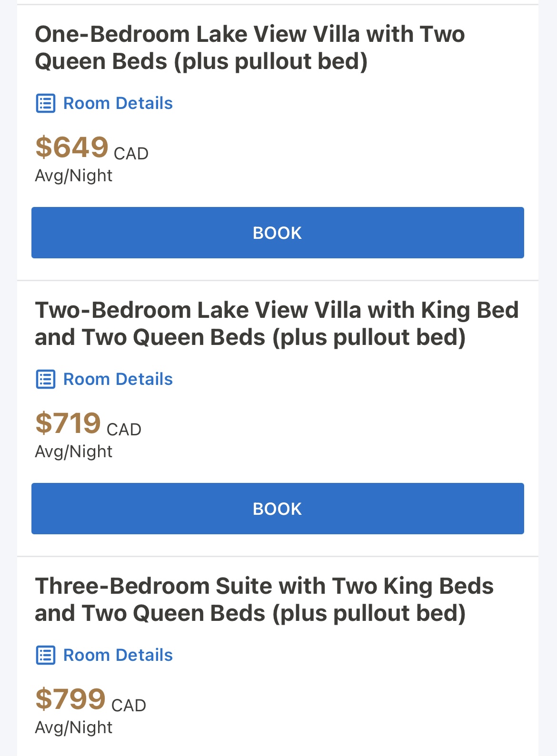Tap the $649 price amount
Screen dimensions: 557x756
point(72,147)
